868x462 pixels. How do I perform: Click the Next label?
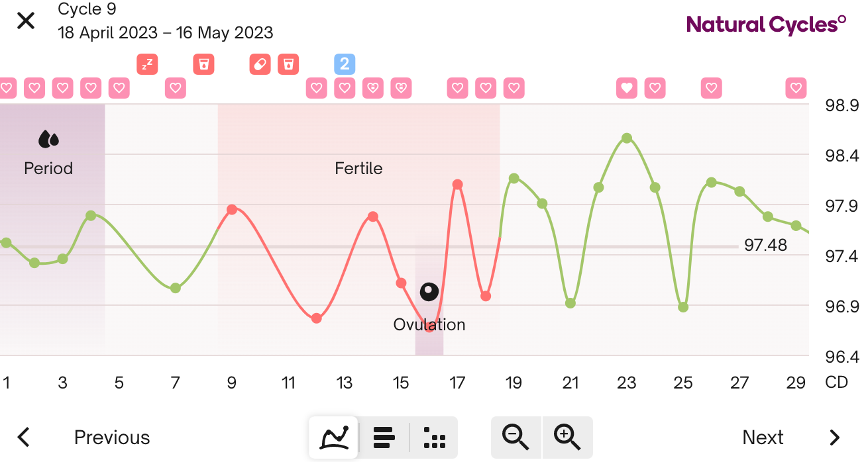(763, 438)
